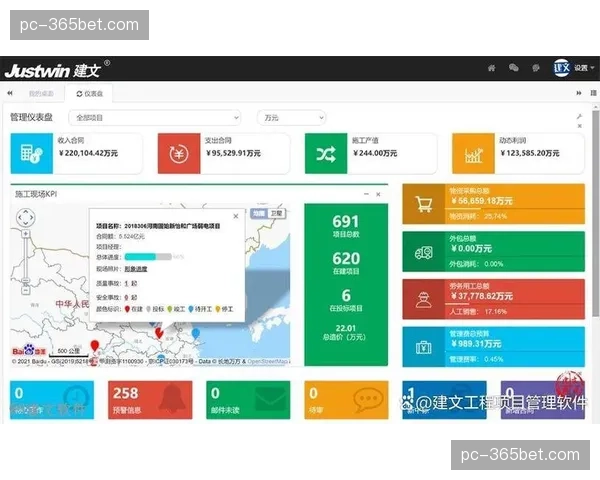Switch to the 仪表盘 tab
600x480 pixels.
(89, 92)
